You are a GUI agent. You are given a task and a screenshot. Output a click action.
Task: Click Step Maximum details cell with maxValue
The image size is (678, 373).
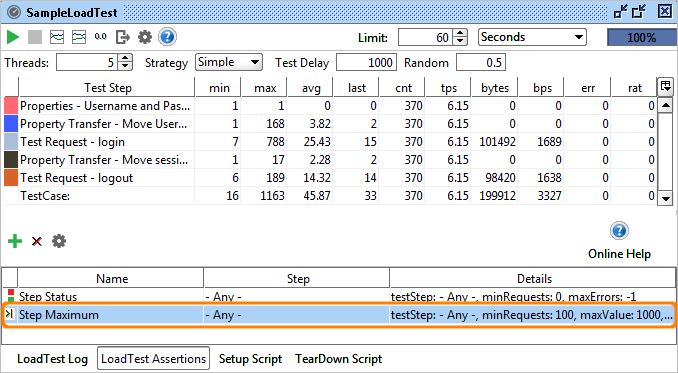point(532,315)
